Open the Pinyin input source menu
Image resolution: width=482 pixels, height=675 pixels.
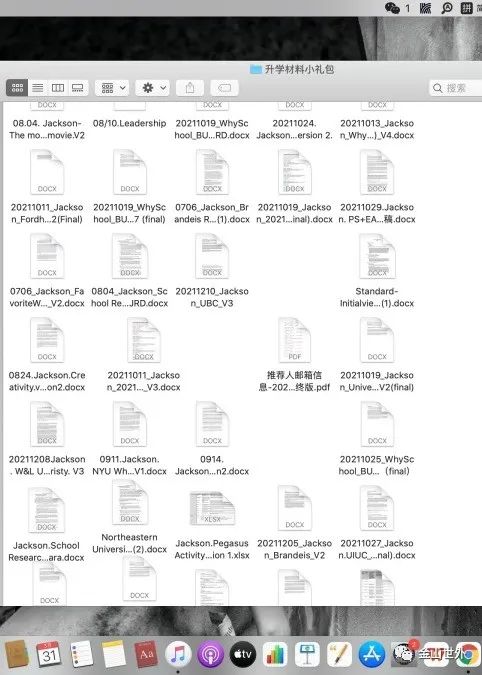coord(467,8)
